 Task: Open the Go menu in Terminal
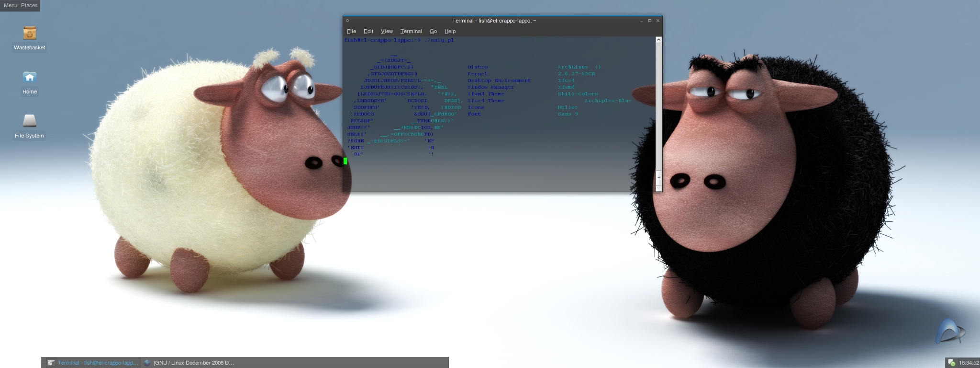[x=433, y=31]
